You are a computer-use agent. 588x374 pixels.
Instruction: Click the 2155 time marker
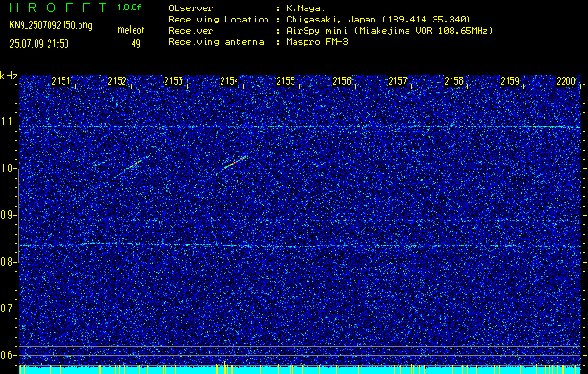[285, 81]
